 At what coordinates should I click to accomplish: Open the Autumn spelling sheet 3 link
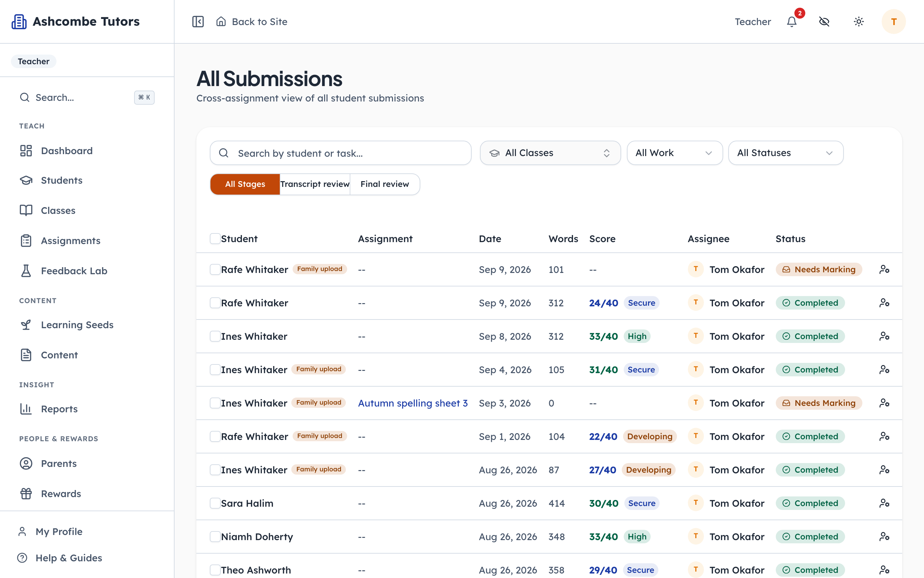pos(413,403)
